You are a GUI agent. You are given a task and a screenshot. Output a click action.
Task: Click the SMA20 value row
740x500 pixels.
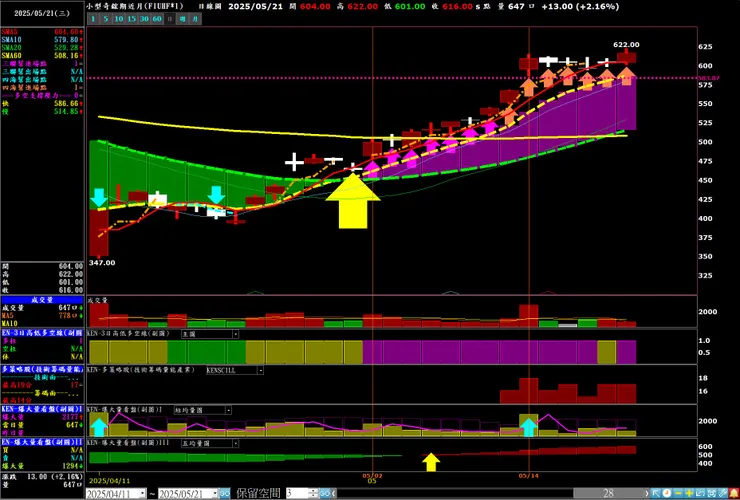(x=42, y=48)
